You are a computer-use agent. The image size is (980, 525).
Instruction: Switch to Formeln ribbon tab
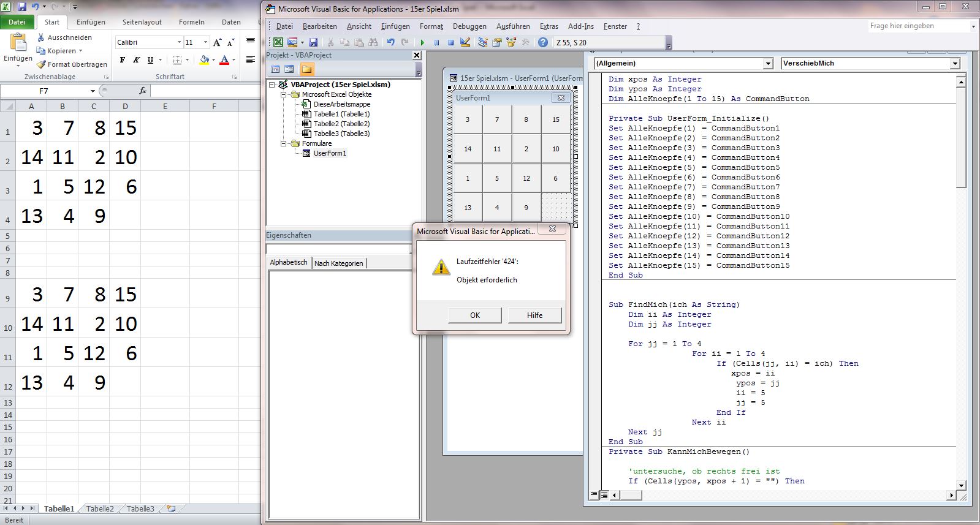192,22
